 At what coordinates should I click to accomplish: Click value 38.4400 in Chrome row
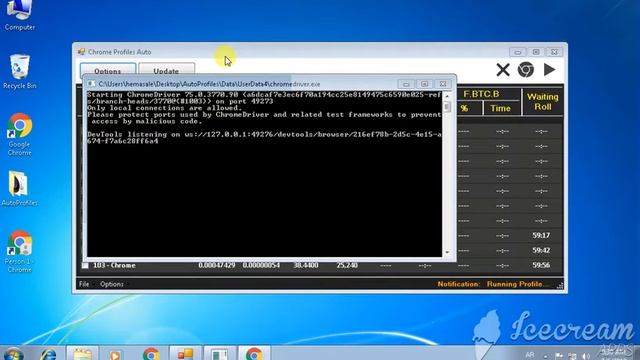[x=306, y=265]
